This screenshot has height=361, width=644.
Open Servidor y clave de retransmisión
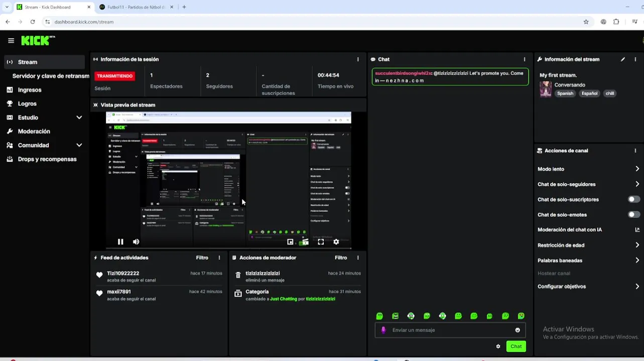[50, 76]
